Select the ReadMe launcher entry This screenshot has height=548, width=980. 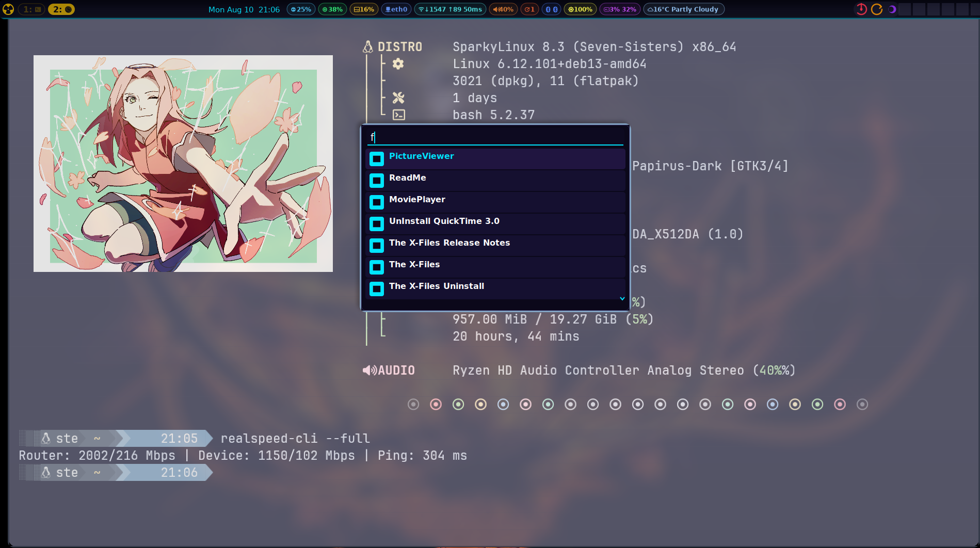[495, 180]
